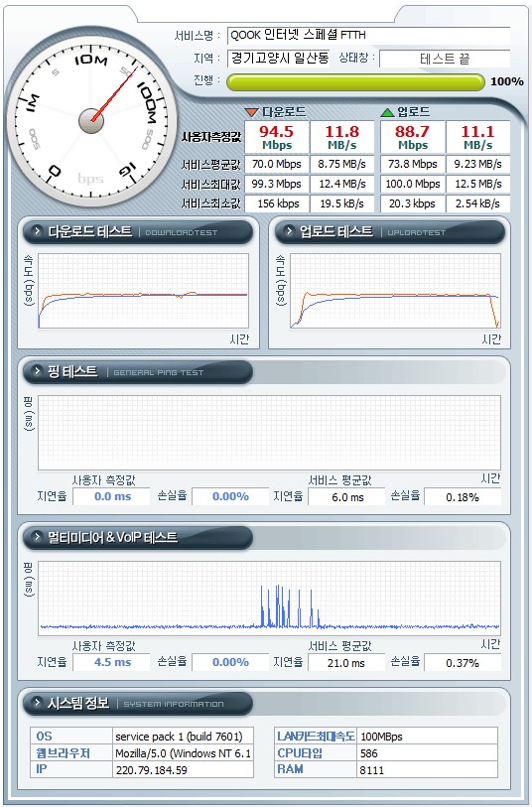Click the ping test 0.18% loss rate
Screen dimensions: 532x807
pos(463,497)
